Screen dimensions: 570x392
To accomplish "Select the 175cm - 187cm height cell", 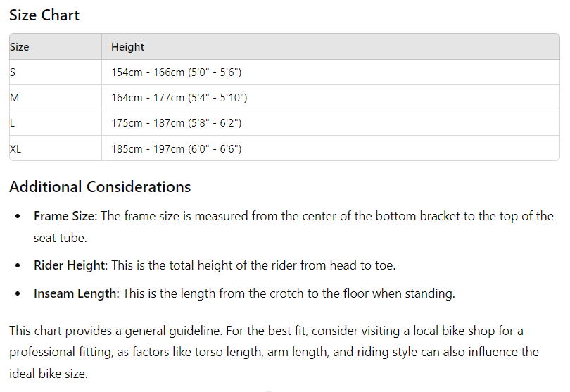I will tap(176, 123).
